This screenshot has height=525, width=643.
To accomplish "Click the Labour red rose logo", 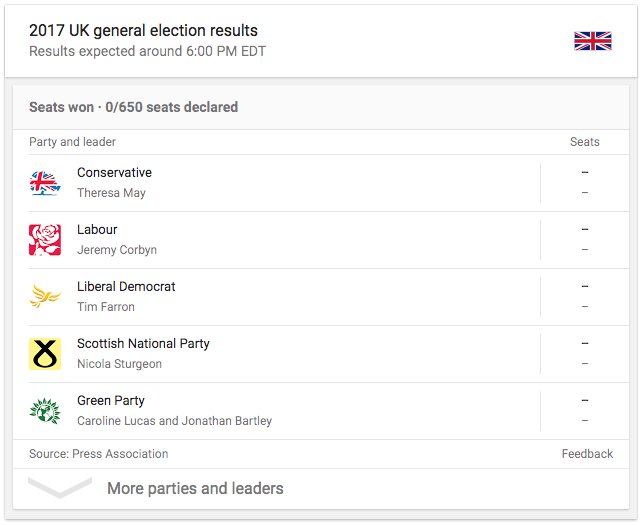I will pos(45,240).
